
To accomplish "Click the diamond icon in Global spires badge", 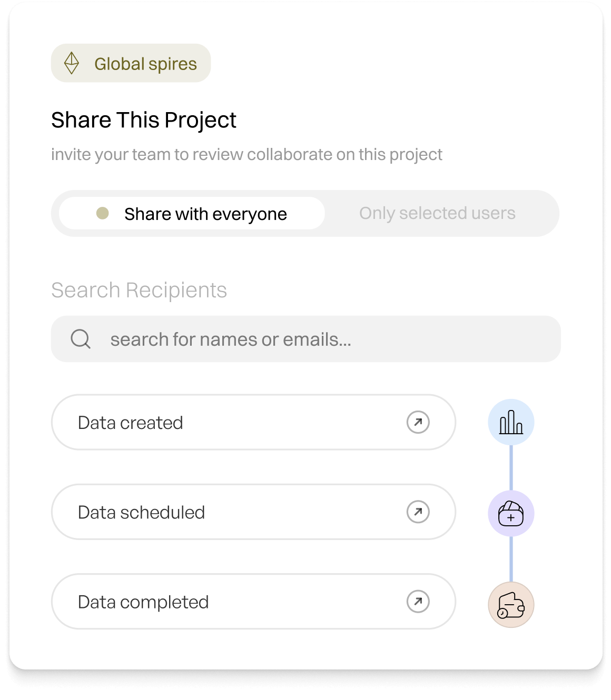I will (72, 63).
